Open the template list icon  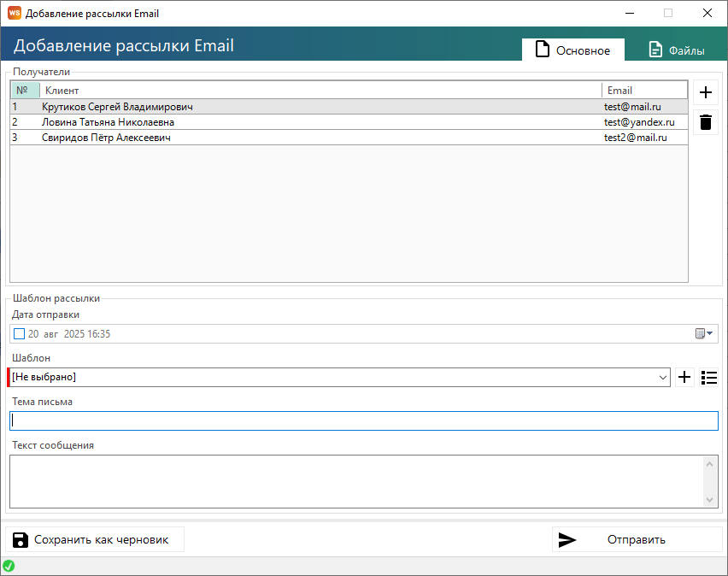pos(708,377)
